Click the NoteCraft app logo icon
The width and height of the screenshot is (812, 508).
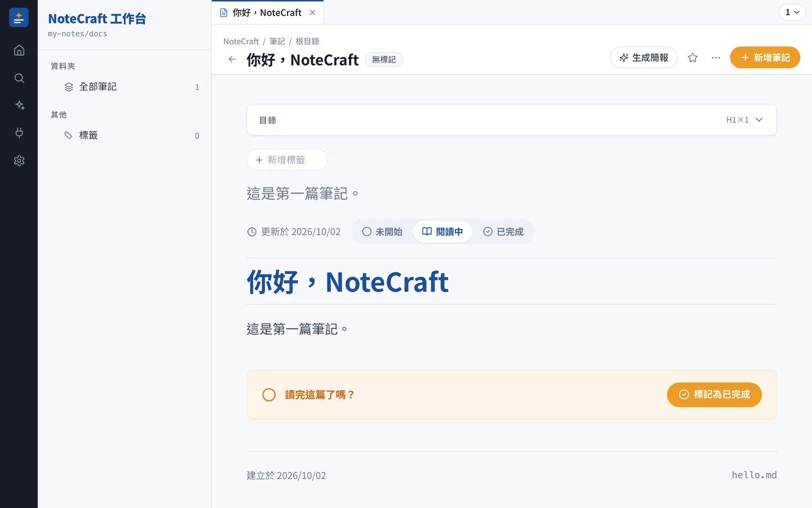click(x=19, y=18)
